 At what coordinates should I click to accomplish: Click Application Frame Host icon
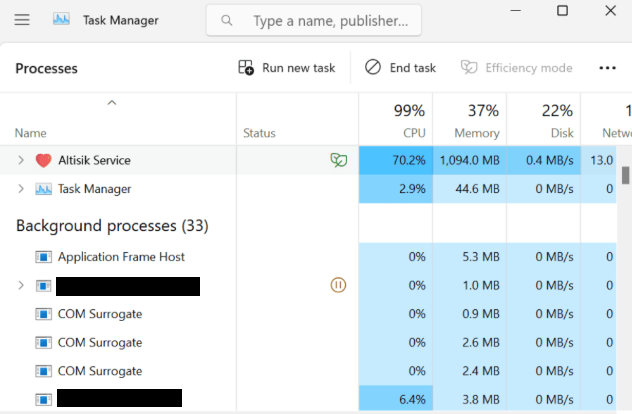[43, 257]
